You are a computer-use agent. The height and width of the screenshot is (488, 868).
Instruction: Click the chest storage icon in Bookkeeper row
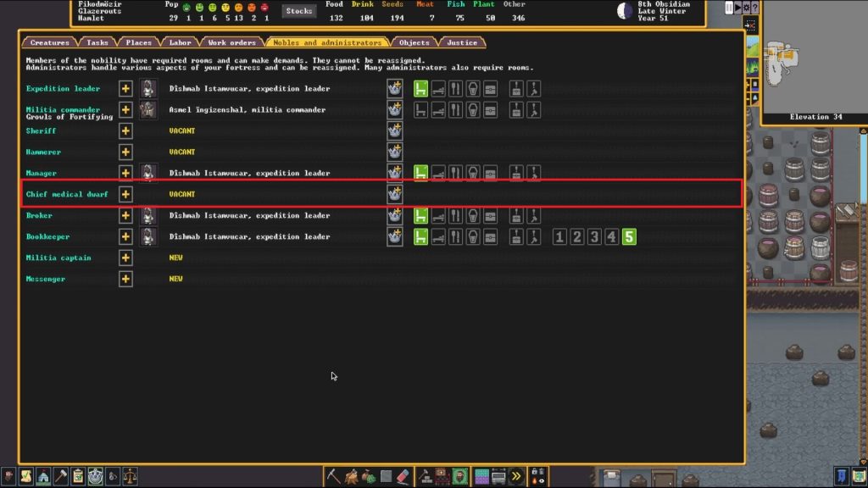pos(491,237)
